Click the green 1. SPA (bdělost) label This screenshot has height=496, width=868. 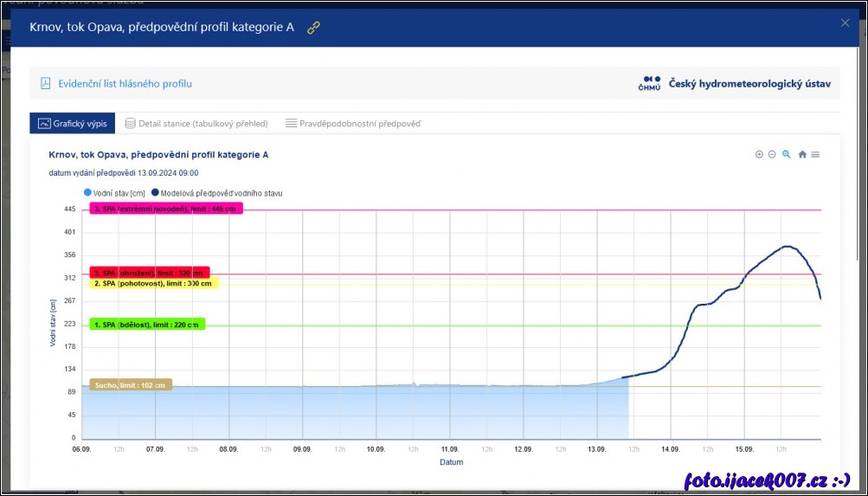[147, 325]
